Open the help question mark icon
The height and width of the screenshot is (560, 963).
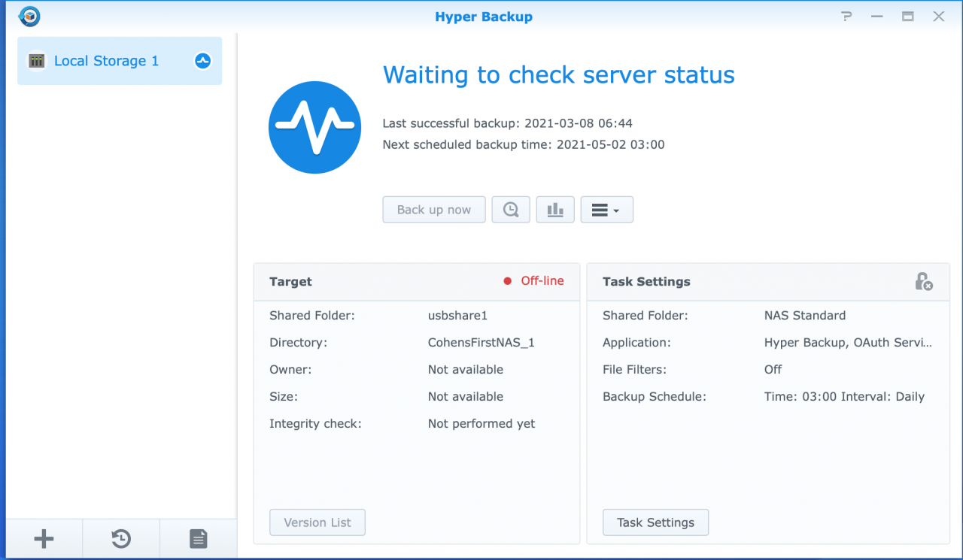(848, 16)
